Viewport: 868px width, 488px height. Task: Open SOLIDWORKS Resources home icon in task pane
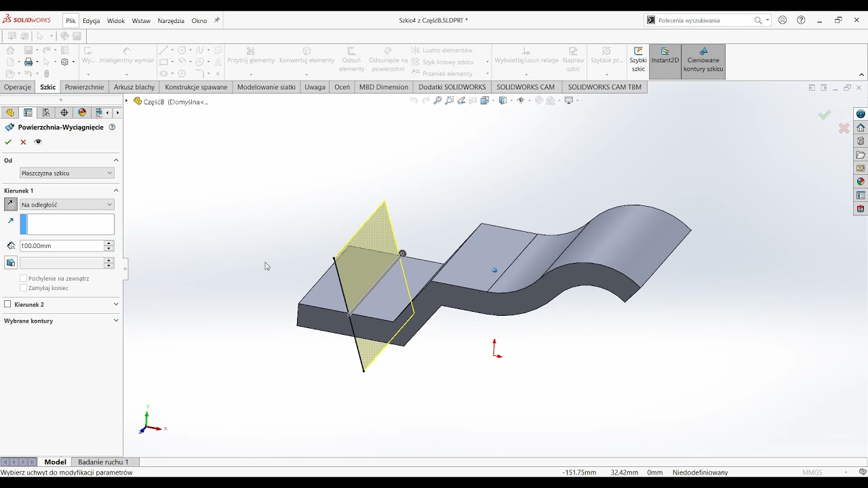click(861, 127)
